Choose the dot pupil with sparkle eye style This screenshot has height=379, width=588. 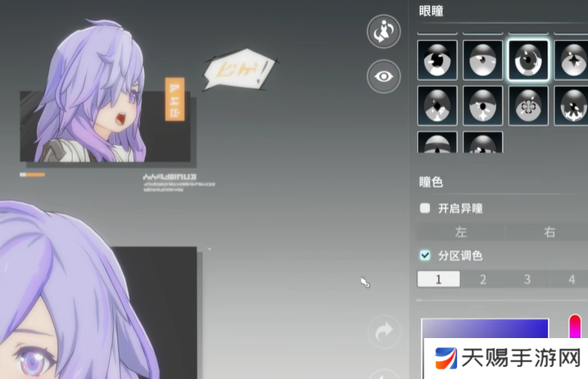(482, 106)
